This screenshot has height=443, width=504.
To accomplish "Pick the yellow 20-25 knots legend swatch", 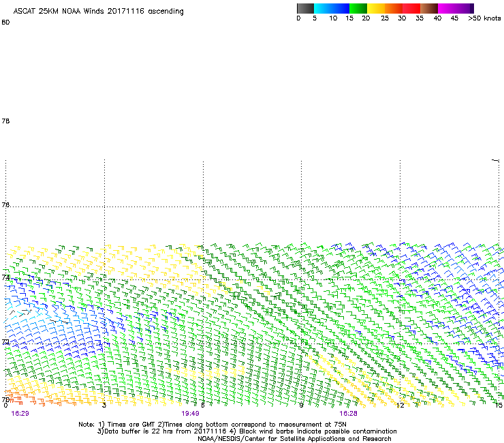I will point(376,8).
